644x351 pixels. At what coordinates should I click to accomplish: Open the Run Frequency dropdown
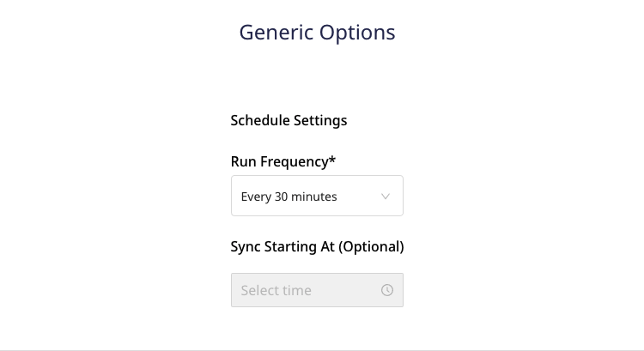(x=317, y=197)
